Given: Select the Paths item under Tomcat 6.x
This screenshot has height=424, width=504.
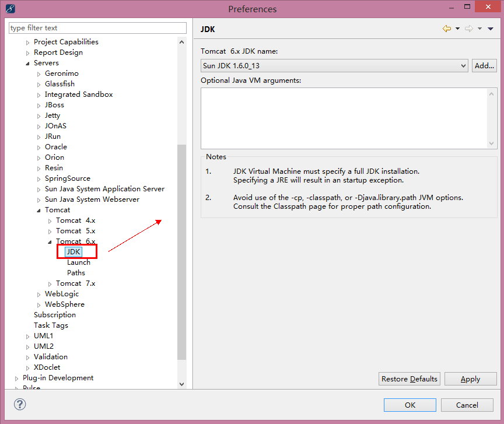Looking at the screenshot, I should [76, 273].
